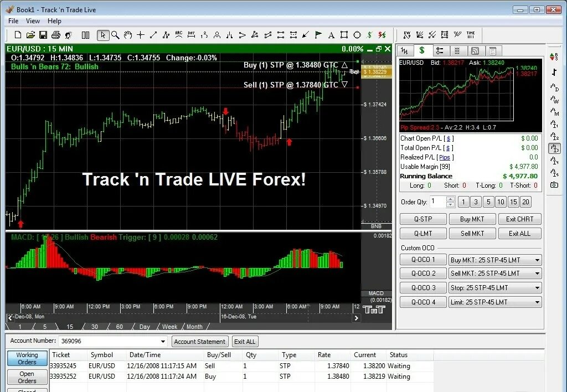This screenshot has height=392, width=567.
Task: Click the New document icon
Action: pos(18,35)
